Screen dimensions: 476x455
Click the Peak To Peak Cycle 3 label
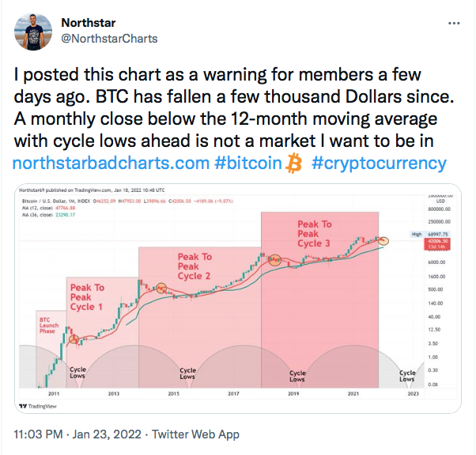pos(314,234)
